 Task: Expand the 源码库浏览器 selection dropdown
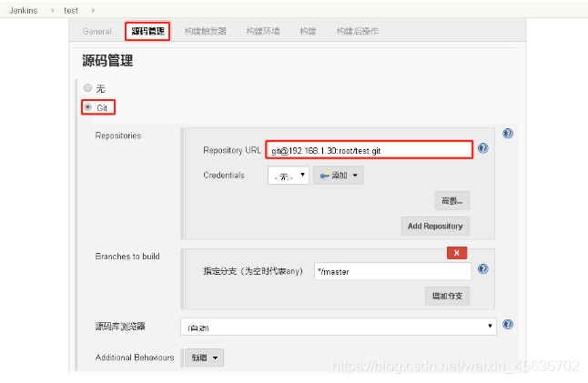point(339,327)
